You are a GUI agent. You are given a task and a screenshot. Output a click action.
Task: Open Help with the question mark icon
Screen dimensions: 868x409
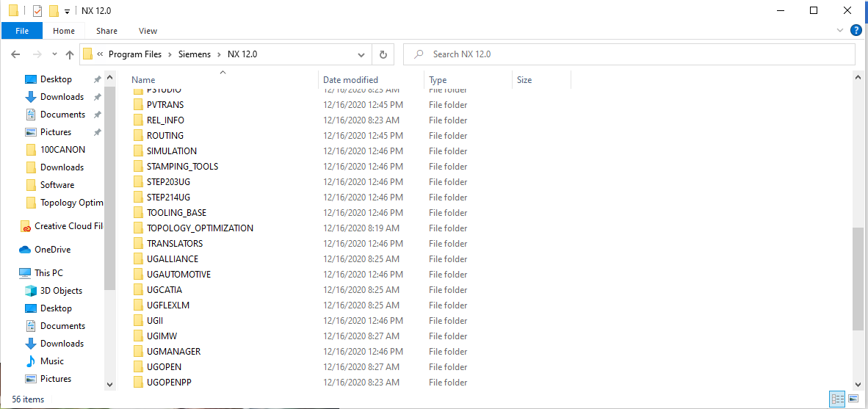pyautogui.click(x=856, y=30)
